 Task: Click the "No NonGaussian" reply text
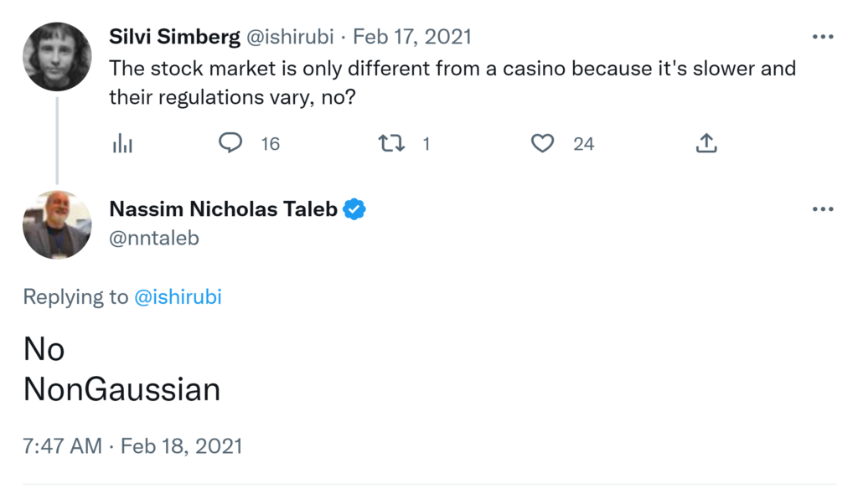coord(121,369)
